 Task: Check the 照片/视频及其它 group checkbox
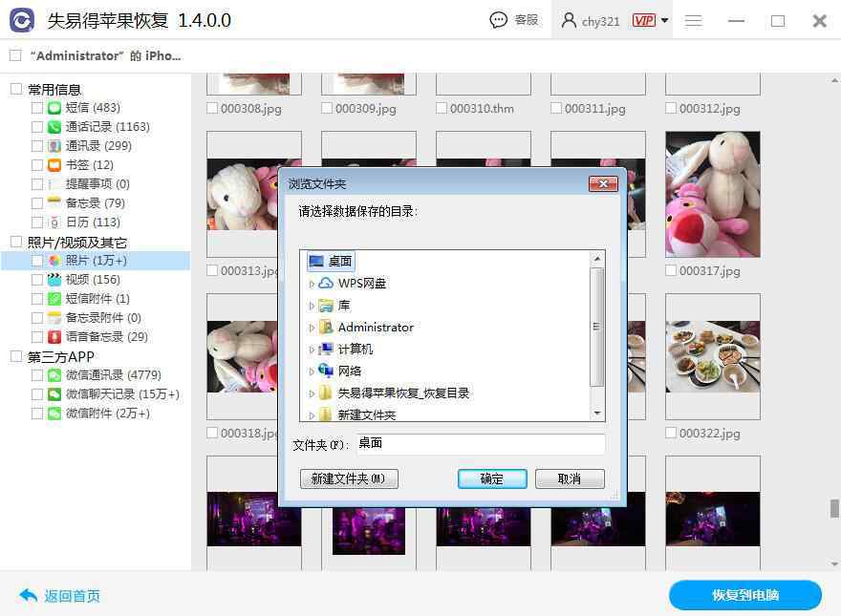16,242
